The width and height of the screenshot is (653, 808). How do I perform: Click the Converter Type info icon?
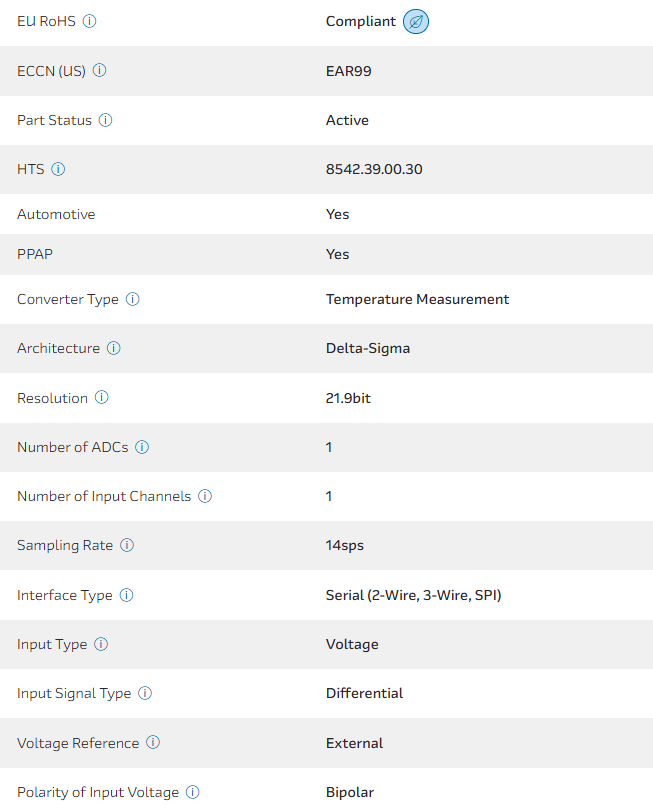(x=133, y=299)
